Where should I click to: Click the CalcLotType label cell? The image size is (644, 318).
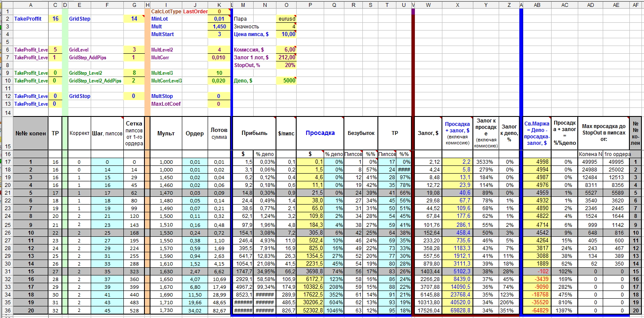166,12
